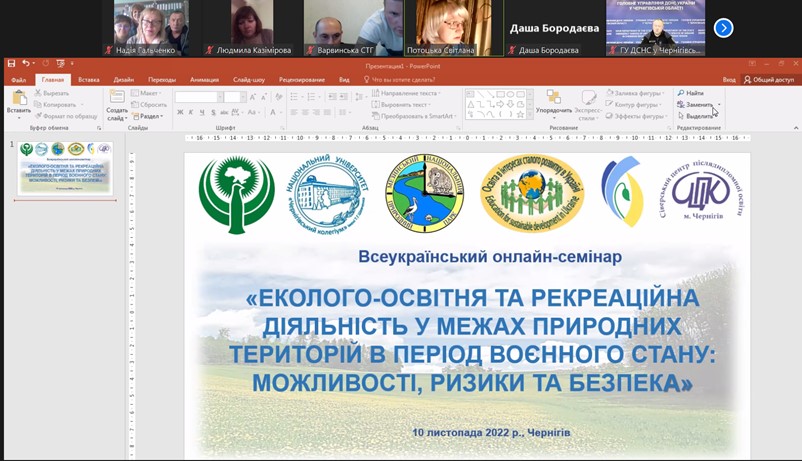802x461 pixels.
Task: Decrease the font size
Action: (x=264, y=97)
